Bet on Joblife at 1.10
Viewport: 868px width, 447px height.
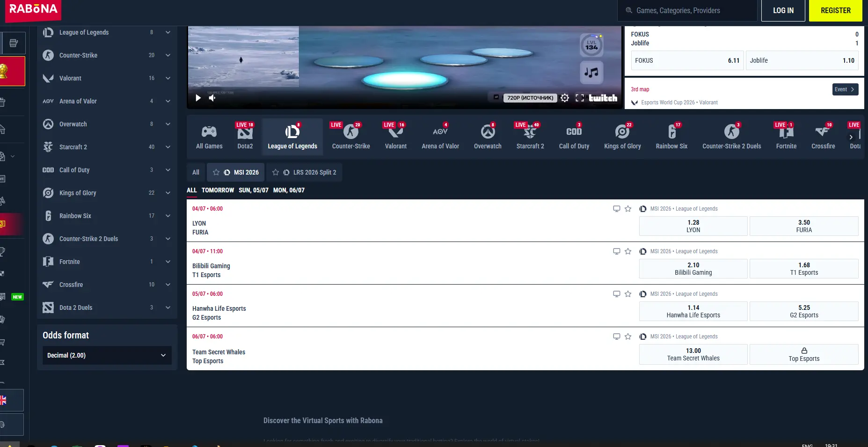(802, 60)
